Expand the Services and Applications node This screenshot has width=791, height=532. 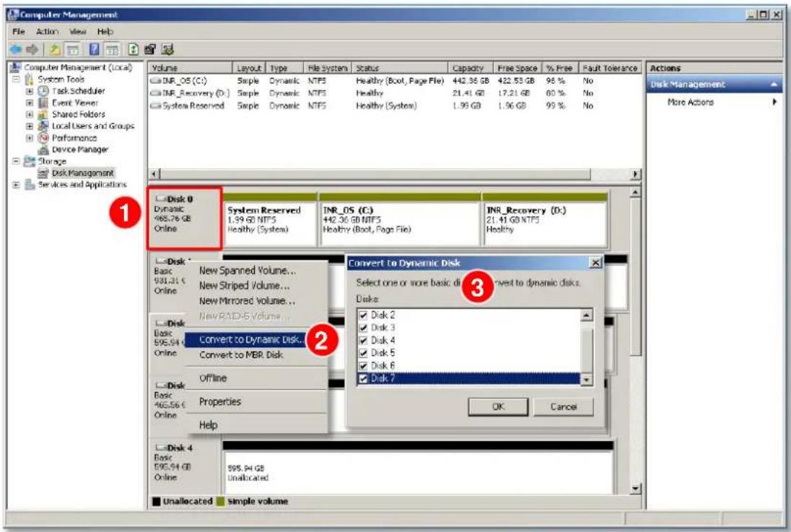[16, 185]
